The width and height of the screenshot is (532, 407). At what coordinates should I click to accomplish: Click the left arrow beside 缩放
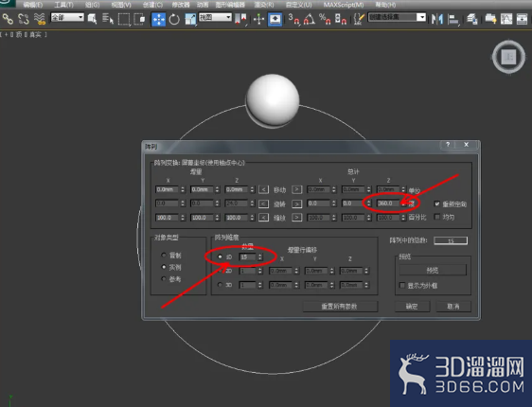click(x=263, y=217)
